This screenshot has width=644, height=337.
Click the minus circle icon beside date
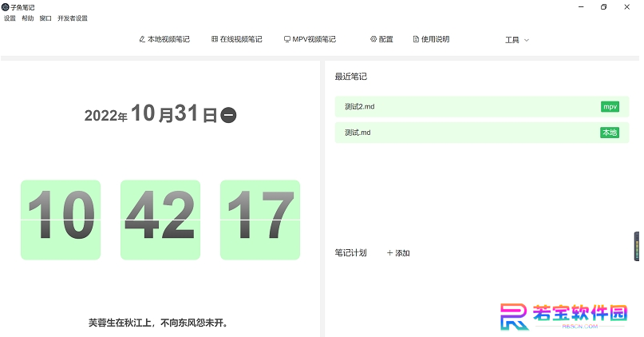(228, 115)
